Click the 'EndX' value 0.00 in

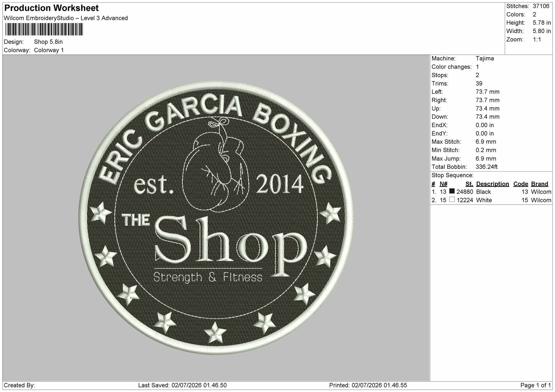pos(485,125)
